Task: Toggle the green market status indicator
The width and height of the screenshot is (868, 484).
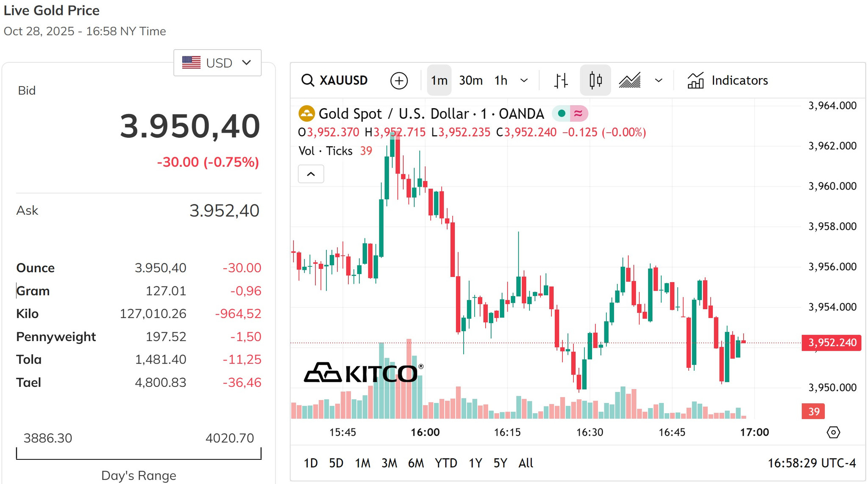Action: pos(562,113)
